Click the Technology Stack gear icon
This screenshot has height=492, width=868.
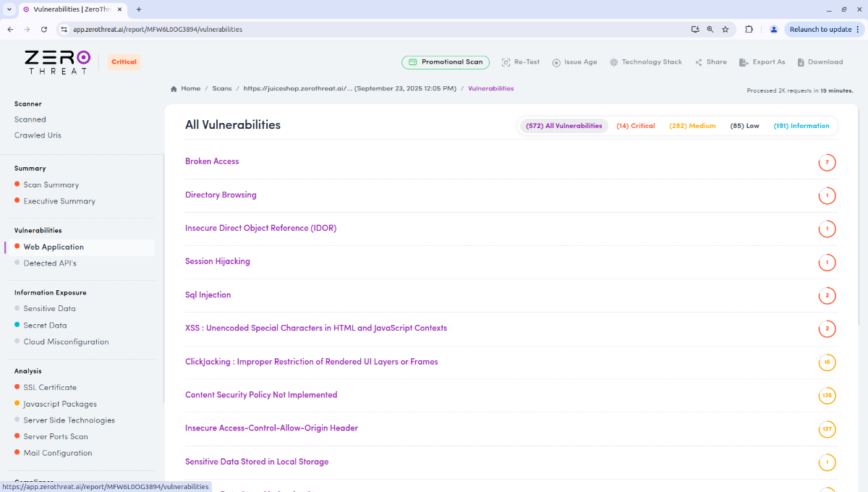(x=613, y=62)
